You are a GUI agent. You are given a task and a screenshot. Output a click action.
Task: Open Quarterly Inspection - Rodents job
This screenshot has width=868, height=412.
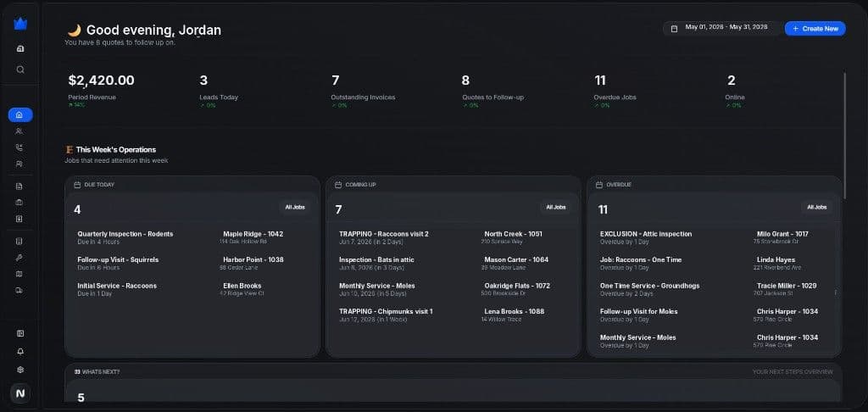(125, 234)
